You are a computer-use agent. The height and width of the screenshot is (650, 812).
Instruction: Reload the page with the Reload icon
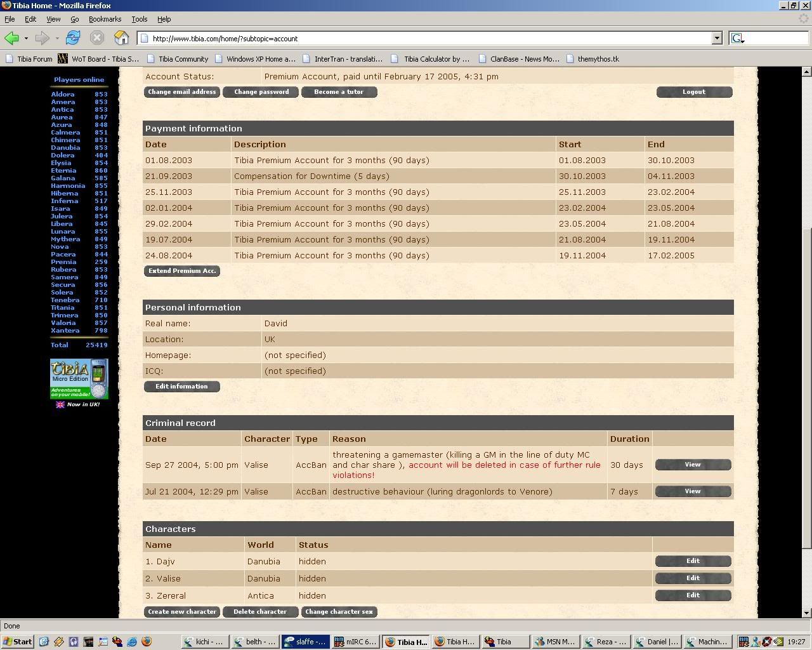(x=73, y=38)
